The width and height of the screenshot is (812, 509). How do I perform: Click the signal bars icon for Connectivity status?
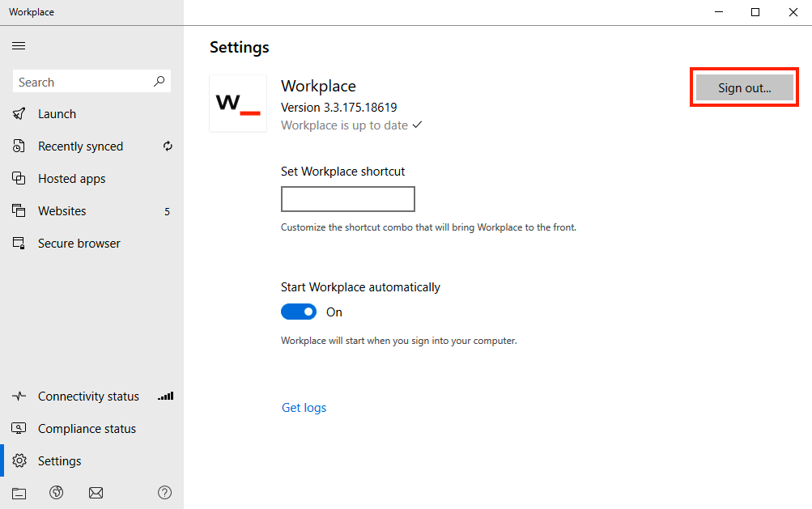tap(166, 397)
